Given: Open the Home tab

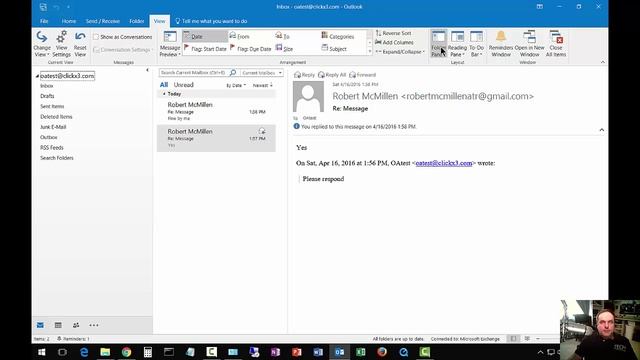Looking at the screenshot, I should click(69, 21).
